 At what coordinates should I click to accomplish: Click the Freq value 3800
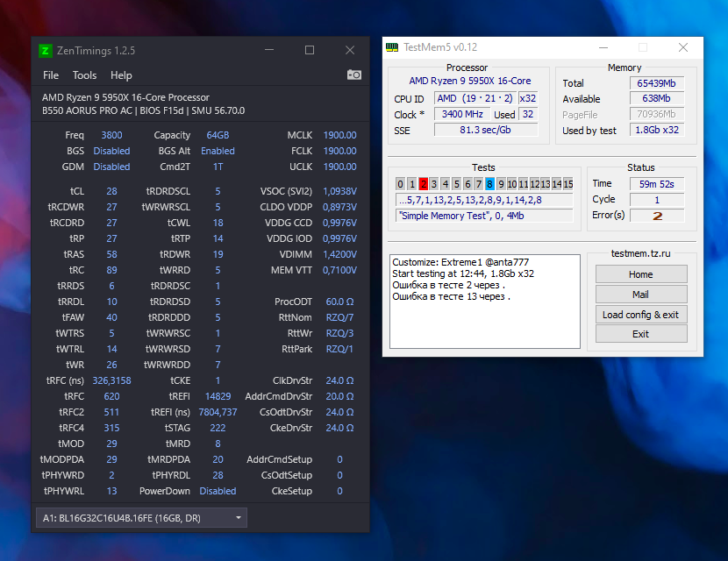point(112,135)
